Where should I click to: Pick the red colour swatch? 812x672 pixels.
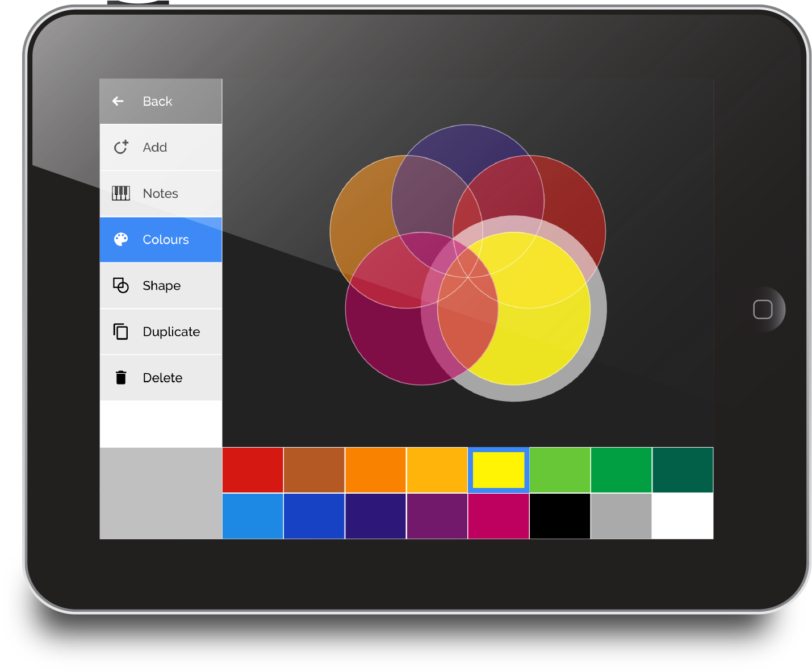point(253,470)
